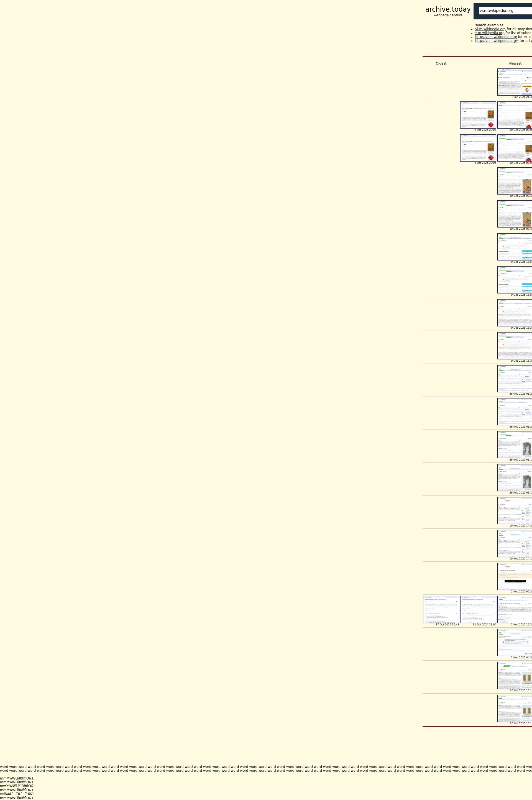The width and height of the screenshot is (532, 800).
Task: Click the vi.m.wikipedia.org search field
Action: [505, 11]
